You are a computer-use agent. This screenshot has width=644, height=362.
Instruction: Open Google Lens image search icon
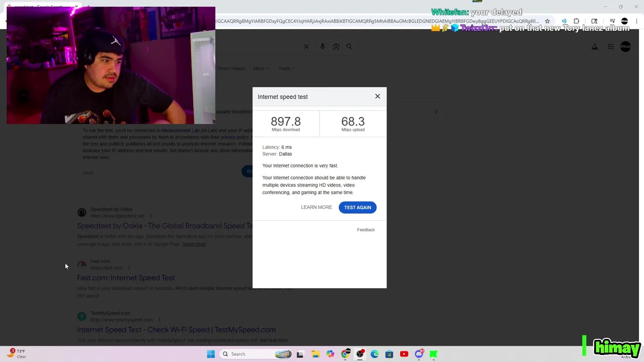[x=336, y=47]
